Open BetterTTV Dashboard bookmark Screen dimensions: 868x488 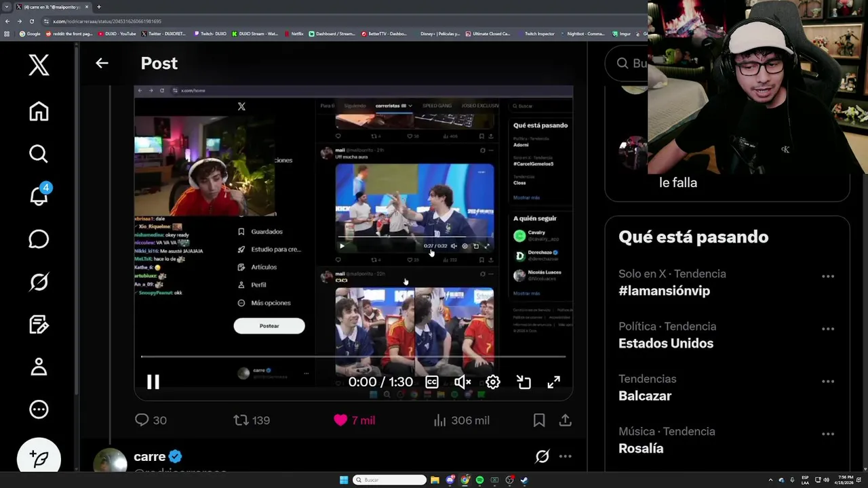pos(384,33)
